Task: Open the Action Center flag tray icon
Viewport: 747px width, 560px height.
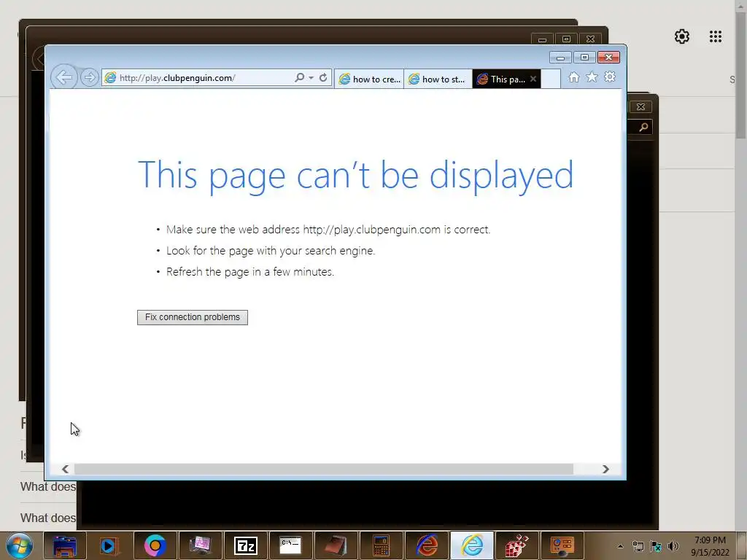Action: pos(656,546)
